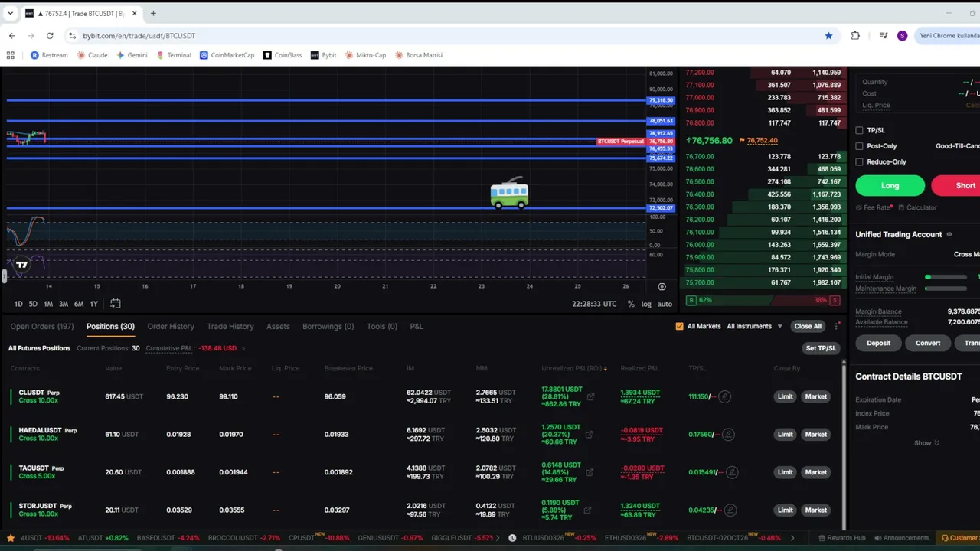The image size is (980, 551).
Task: Click the green Long button
Action: coord(890,185)
